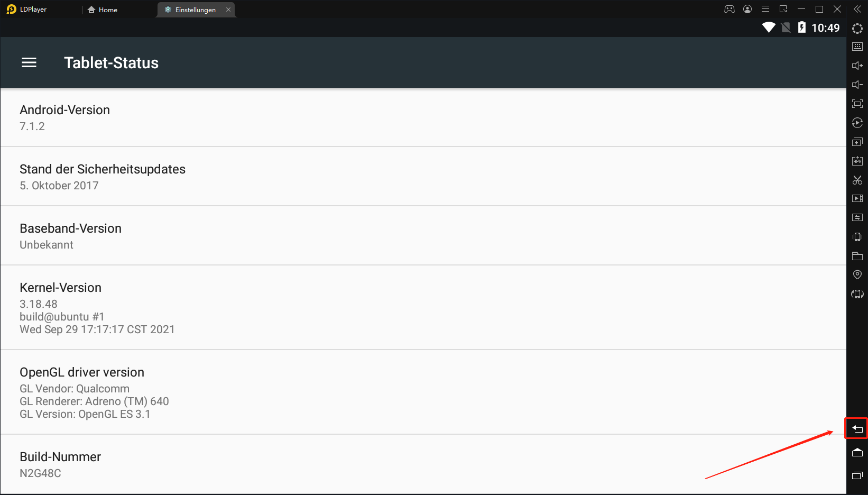This screenshot has width=868, height=495.
Task: Take a screenshot with scissors icon
Action: tap(857, 180)
